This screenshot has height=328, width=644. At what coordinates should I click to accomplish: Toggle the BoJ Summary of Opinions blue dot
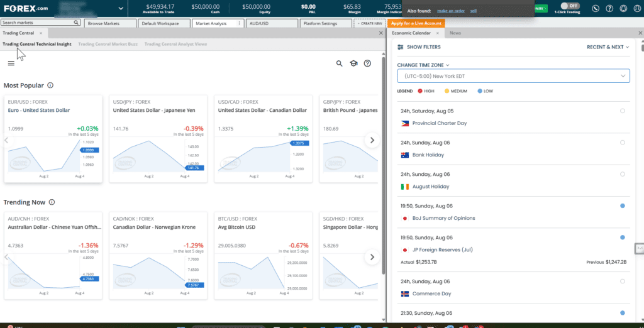point(622,205)
